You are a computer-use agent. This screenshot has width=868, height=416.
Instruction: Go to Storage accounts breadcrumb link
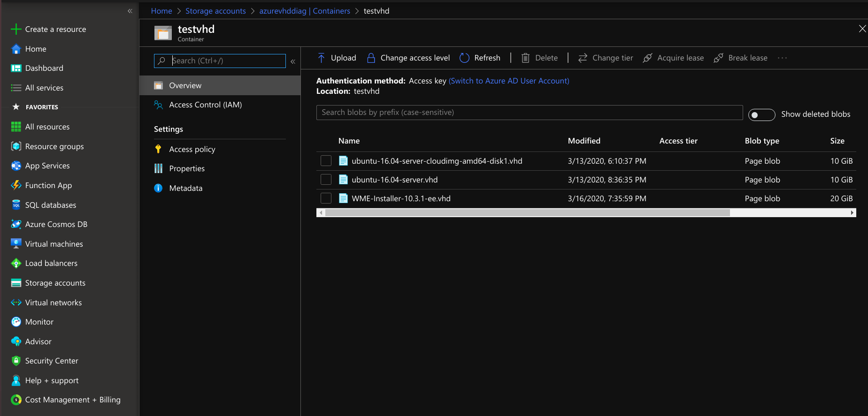point(215,11)
